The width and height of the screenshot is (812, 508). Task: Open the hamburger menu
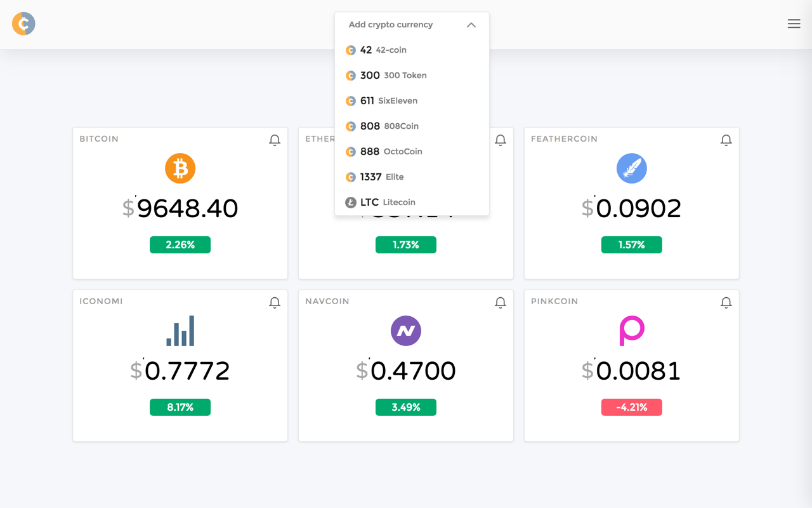[794, 24]
